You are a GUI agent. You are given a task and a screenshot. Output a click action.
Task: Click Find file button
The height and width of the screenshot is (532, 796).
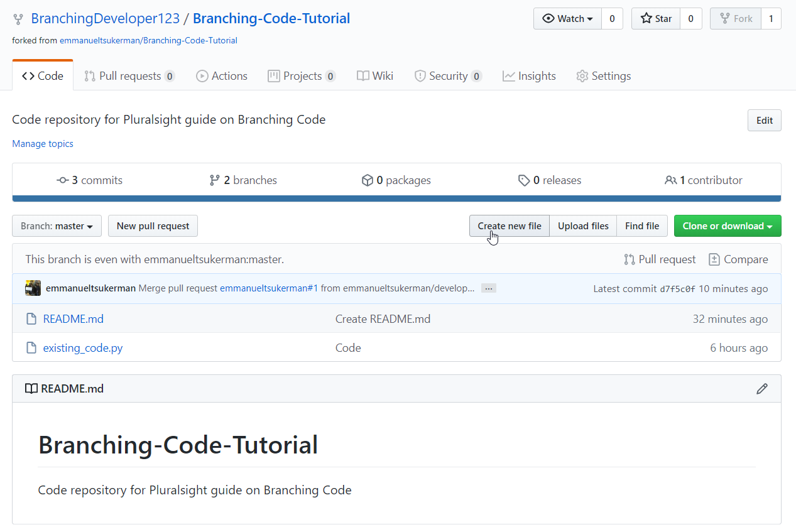[x=642, y=226]
